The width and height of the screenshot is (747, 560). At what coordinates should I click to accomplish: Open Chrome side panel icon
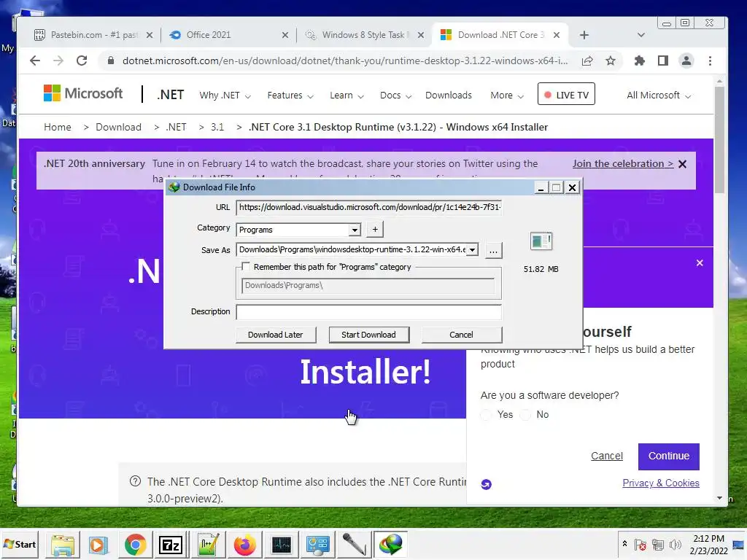(662, 61)
